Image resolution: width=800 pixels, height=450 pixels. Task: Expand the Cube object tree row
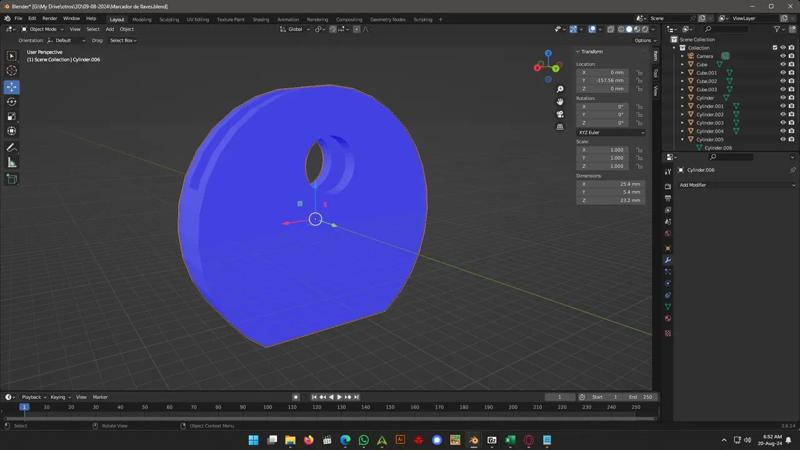683,65
